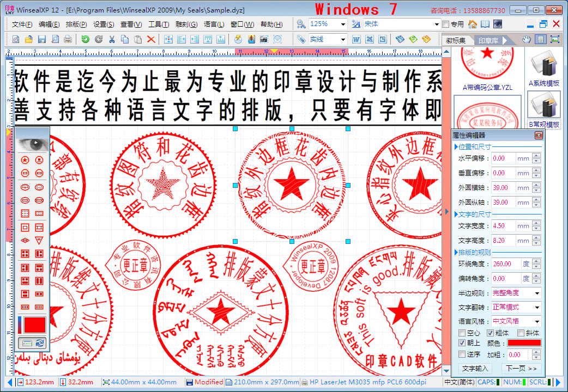Undo with the green arrow icon

click(x=85, y=39)
